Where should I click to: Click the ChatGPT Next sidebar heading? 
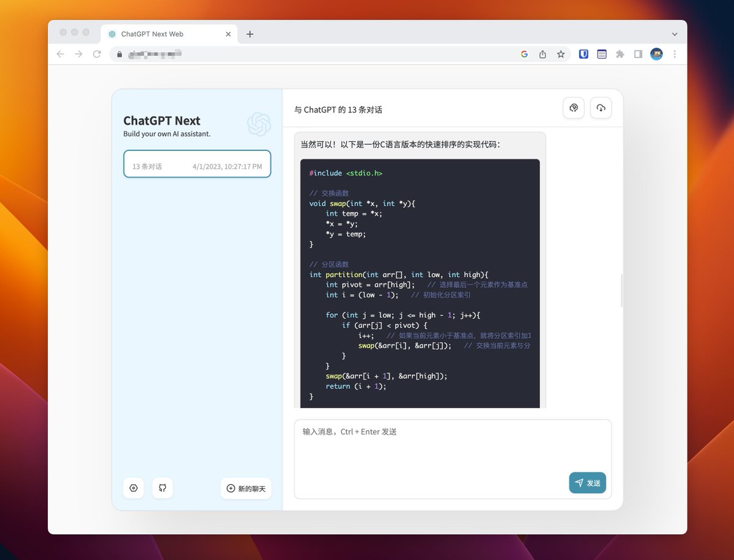162,120
